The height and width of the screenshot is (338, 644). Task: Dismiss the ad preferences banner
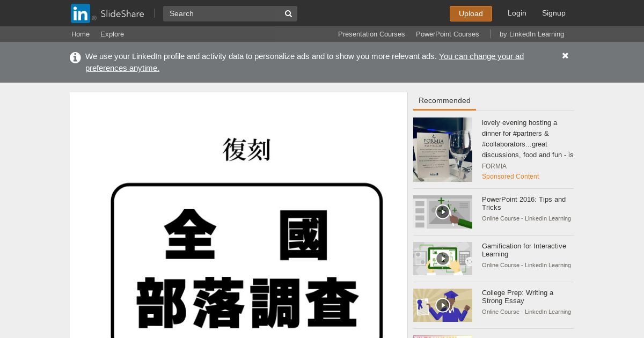click(565, 56)
